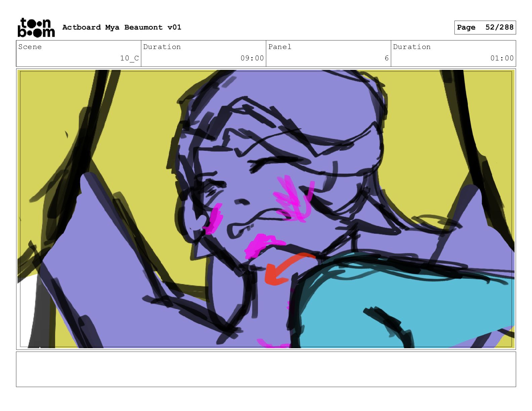
Task: Click the 'Panel' header label
Action: coord(280,47)
